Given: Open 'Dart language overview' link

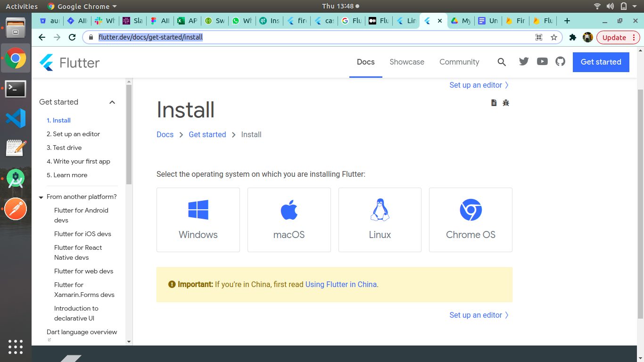Looking at the screenshot, I should (x=82, y=332).
